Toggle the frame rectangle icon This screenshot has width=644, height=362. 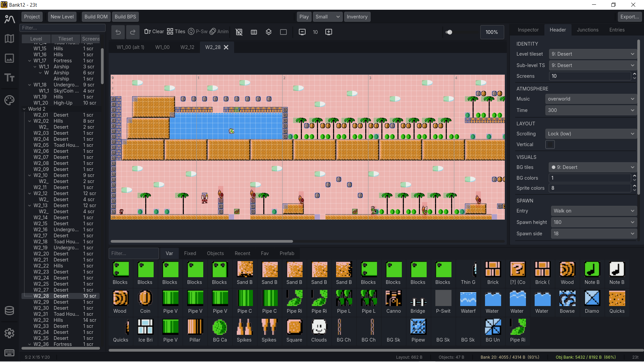tap(283, 32)
